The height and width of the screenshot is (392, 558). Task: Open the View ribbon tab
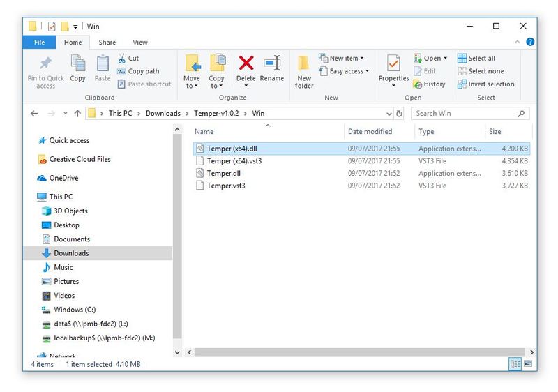[x=139, y=43]
